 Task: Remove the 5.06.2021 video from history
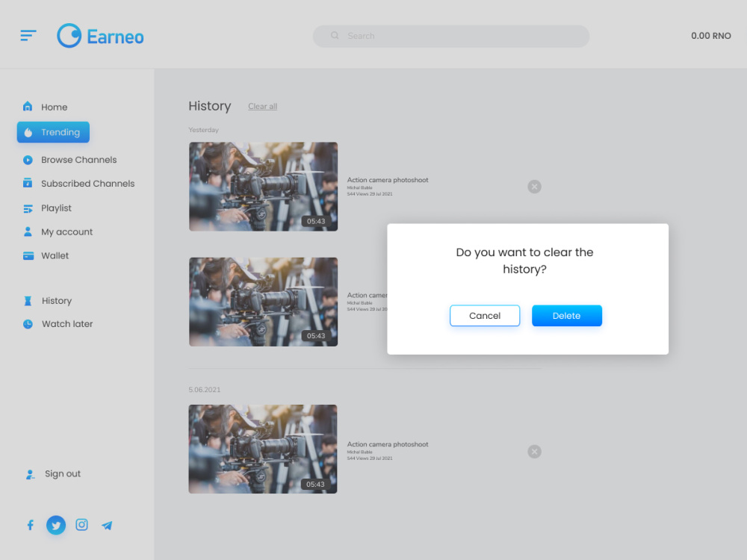click(x=535, y=452)
